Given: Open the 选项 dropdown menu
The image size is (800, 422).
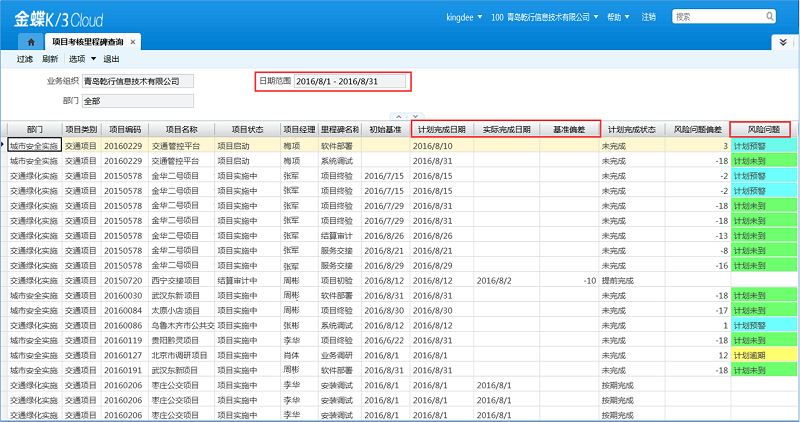Looking at the screenshot, I should [x=82, y=59].
